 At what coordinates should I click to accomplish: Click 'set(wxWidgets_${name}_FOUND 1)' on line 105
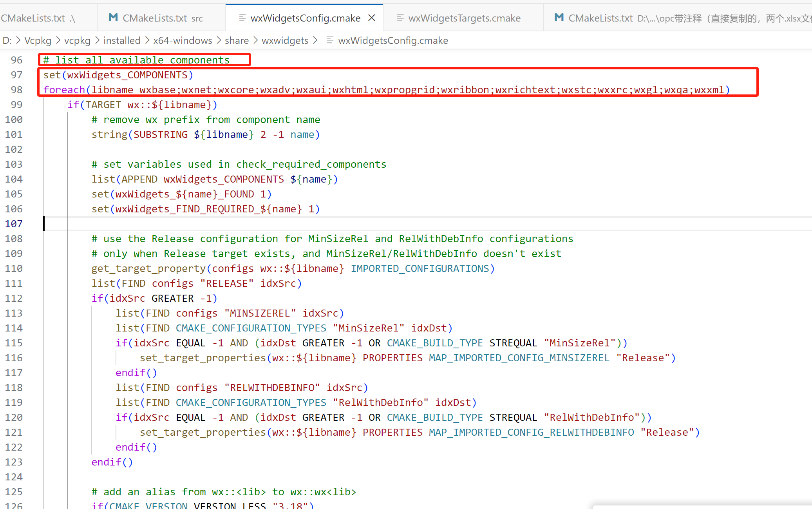click(181, 194)
